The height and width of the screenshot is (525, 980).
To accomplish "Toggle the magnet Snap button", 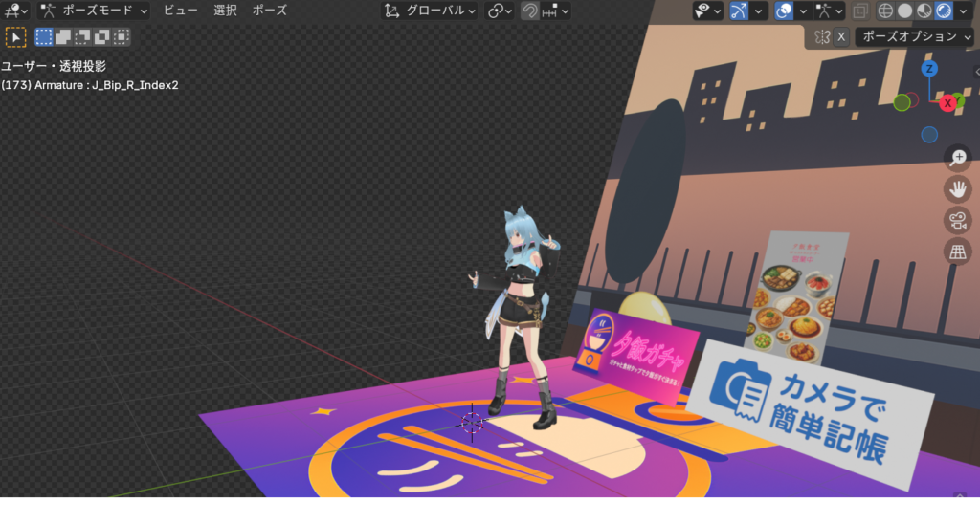I will 529,11.
